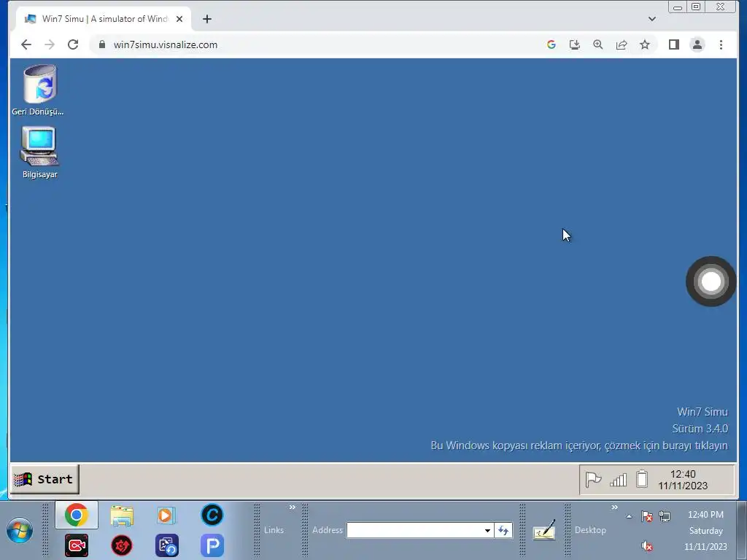This screenshot has width=747, height=560.
Task: Open battery status icon in simulator tray
Action: [x=642, y=479]
